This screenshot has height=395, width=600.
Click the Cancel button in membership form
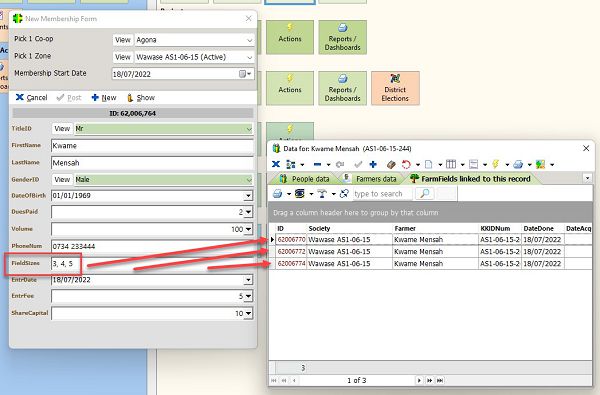point(31,98)
